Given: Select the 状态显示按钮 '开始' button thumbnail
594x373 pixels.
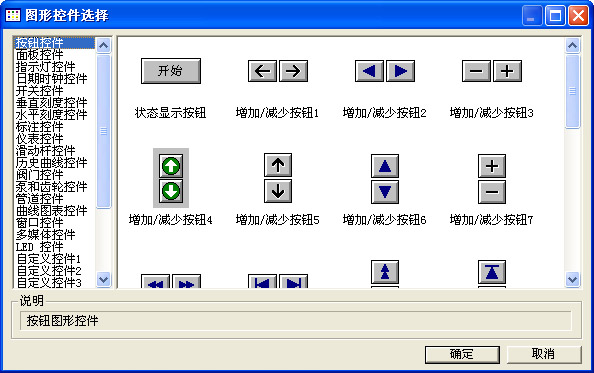Looking at the screenshot, I should [x=171, y=71].
